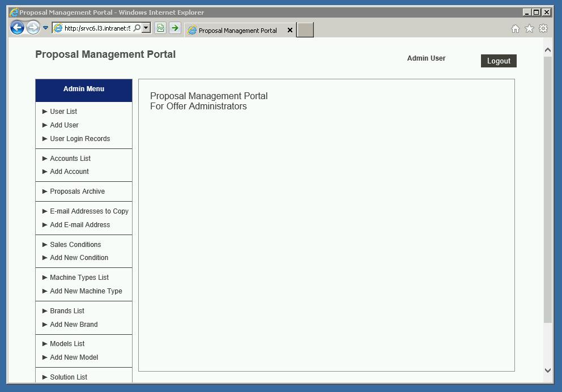Click the green Go arrow button
562x392 pixels.
(x=175, y=28)
